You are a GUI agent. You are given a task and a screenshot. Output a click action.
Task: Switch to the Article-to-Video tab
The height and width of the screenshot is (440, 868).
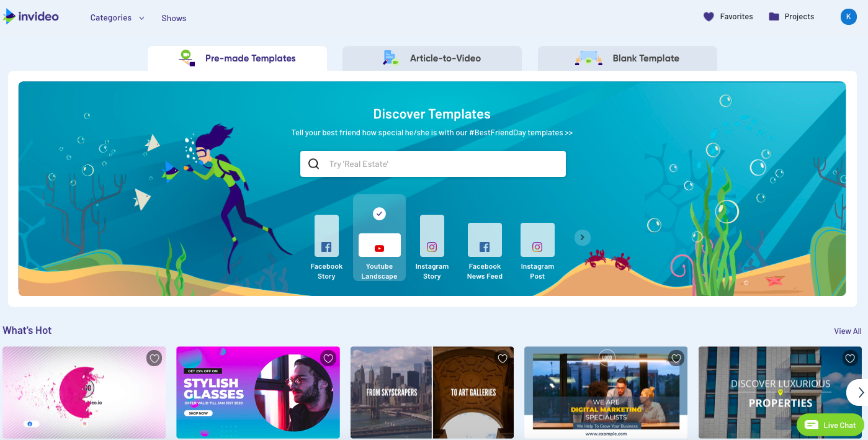(432, 58)
